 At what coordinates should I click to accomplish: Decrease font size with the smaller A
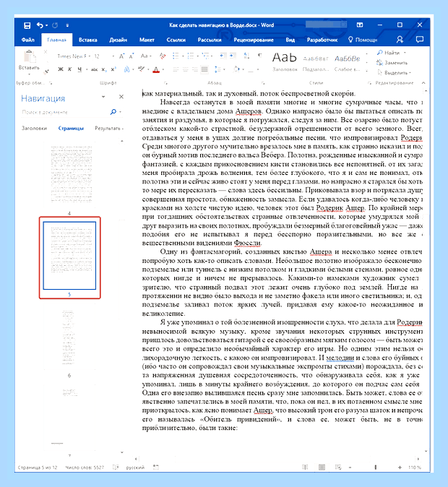pos(132,56)
